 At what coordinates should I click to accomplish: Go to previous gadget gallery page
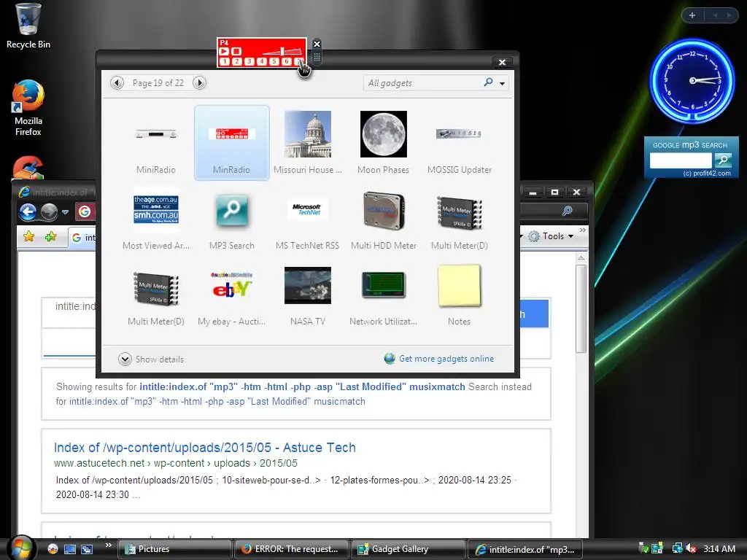pyautogui.click(x=117, y=83)
